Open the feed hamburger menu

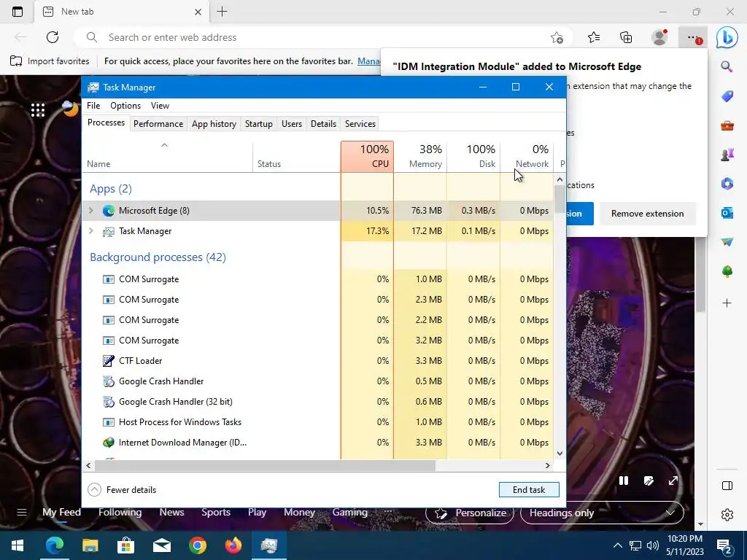(22, 513)
